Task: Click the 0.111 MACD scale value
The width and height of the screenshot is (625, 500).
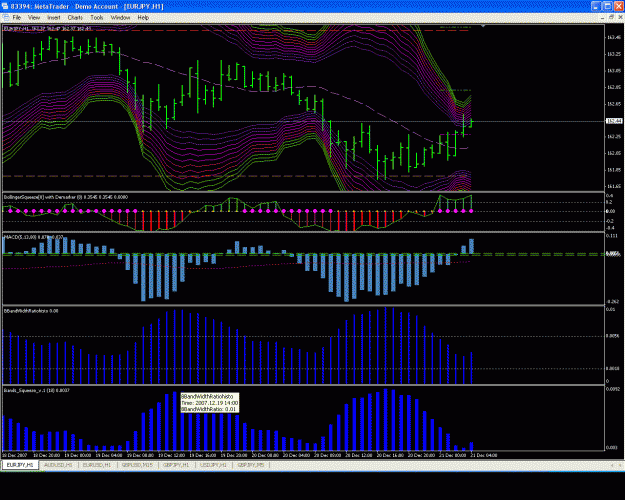Action: [612, 236]
